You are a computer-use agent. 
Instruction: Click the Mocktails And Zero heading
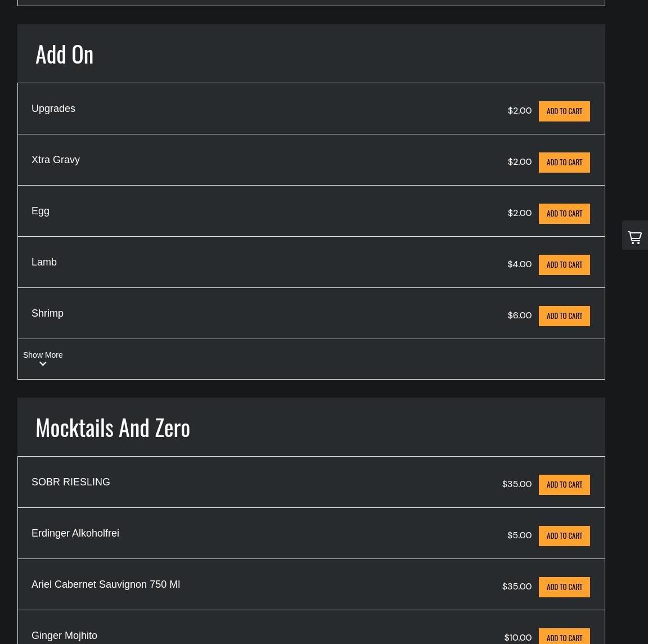click(112, 427)
